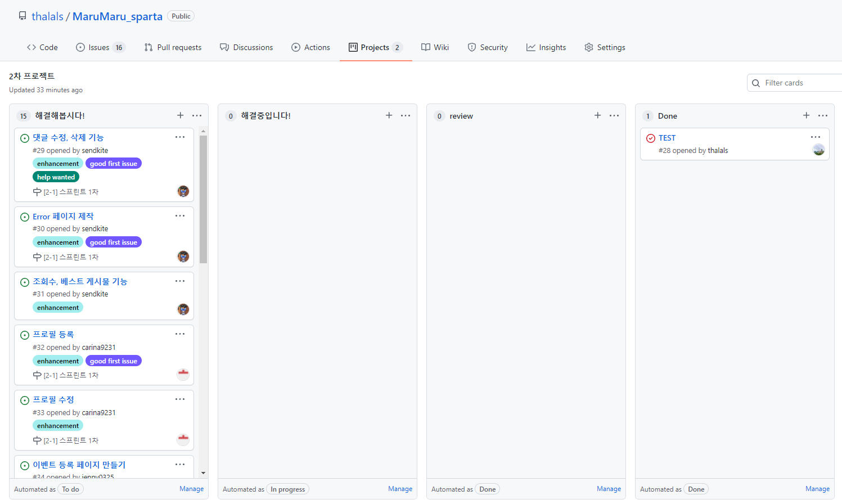Open the MaruMaru_sparta repository link
The width and height of the screenshot is (842, 504).
[118, 16]
